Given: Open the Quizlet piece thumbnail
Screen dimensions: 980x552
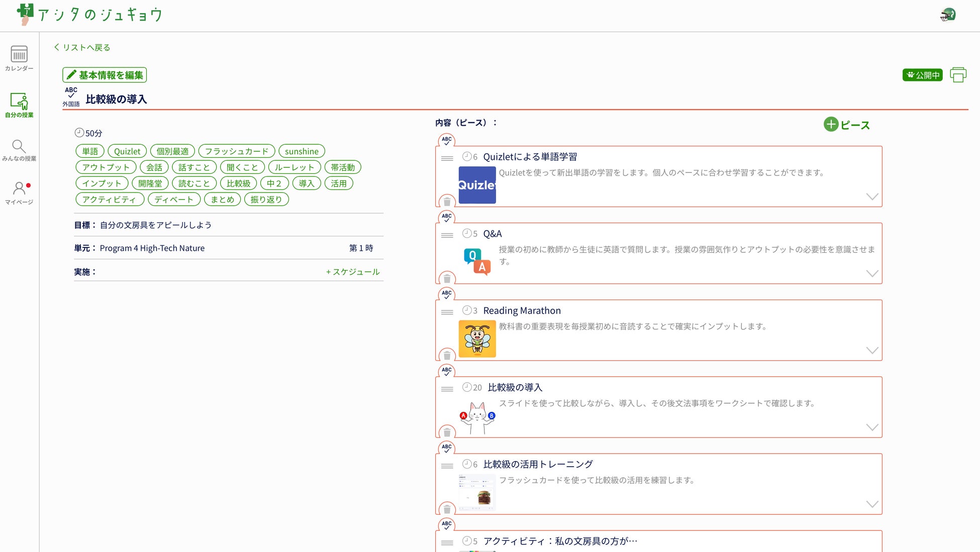Looking at the screenshot, I should click(x=477, y=185).
